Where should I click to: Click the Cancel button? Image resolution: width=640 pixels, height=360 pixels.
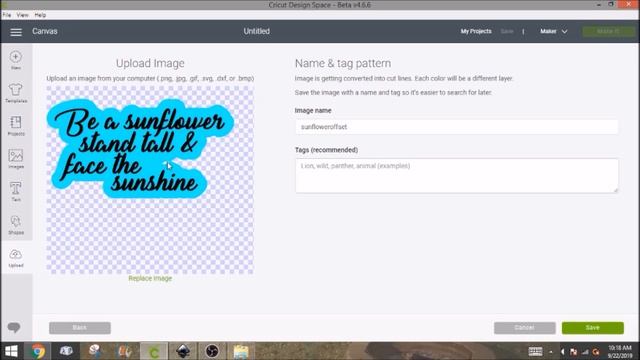524,328
